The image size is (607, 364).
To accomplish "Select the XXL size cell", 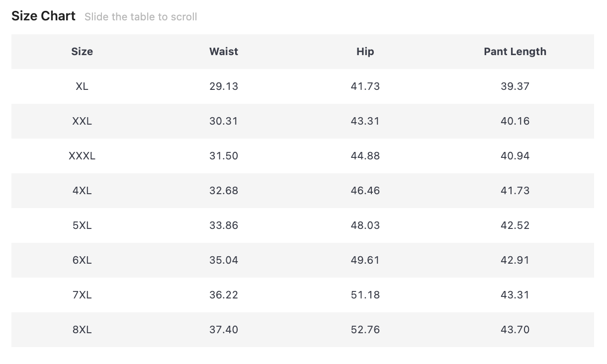I will coord(82,121).
